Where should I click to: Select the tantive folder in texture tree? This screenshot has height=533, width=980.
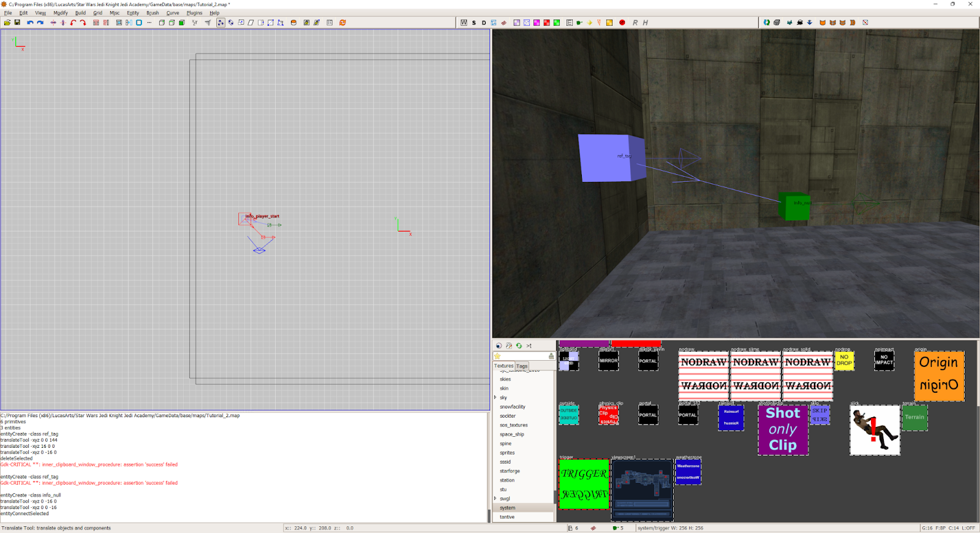524,517
